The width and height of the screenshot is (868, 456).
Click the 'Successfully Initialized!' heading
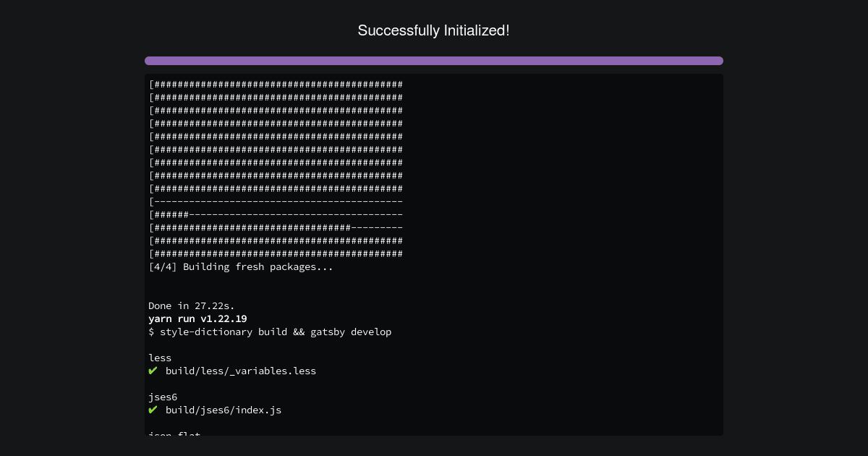pos(434,30)
